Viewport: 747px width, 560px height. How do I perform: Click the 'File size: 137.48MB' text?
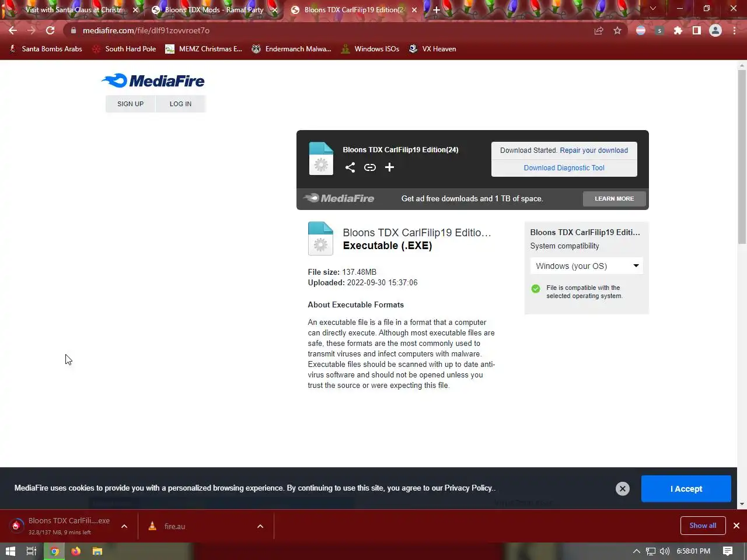coord(342,272)
